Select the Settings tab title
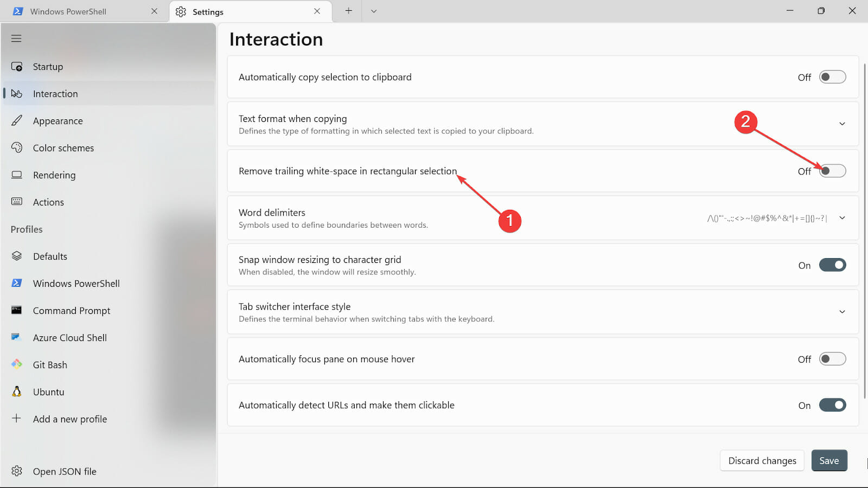This screenshot has width=868, height=488. [208, 12]
